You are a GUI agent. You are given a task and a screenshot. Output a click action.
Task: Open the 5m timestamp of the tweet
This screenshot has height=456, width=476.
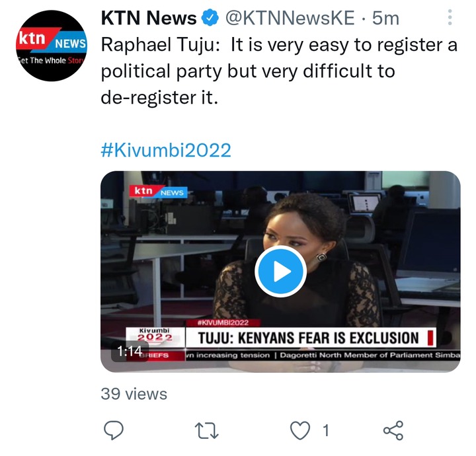coord(385,18)
